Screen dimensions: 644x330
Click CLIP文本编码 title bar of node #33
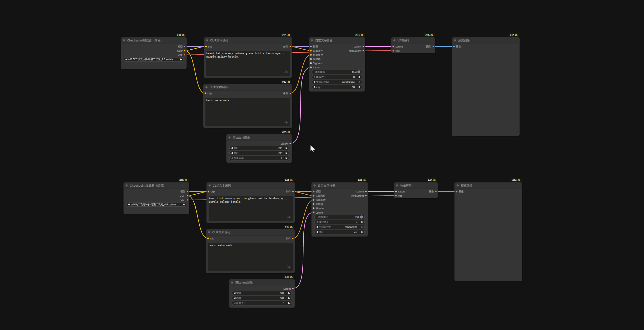[x=248, y=87]
